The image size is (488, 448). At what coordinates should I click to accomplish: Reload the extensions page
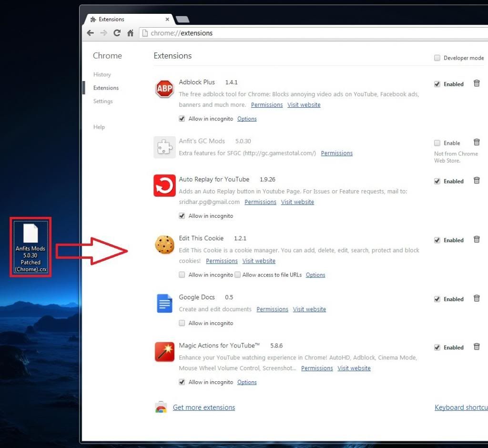coord(117,33)
